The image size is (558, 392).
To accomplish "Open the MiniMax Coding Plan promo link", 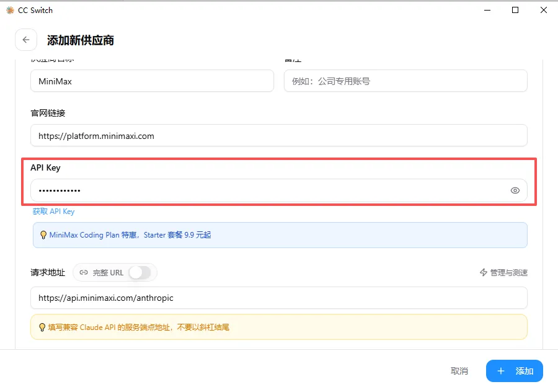I will [x=130, y=235].
